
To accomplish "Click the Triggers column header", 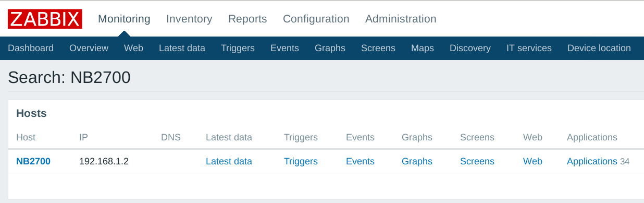I will [x=301, y=137].
